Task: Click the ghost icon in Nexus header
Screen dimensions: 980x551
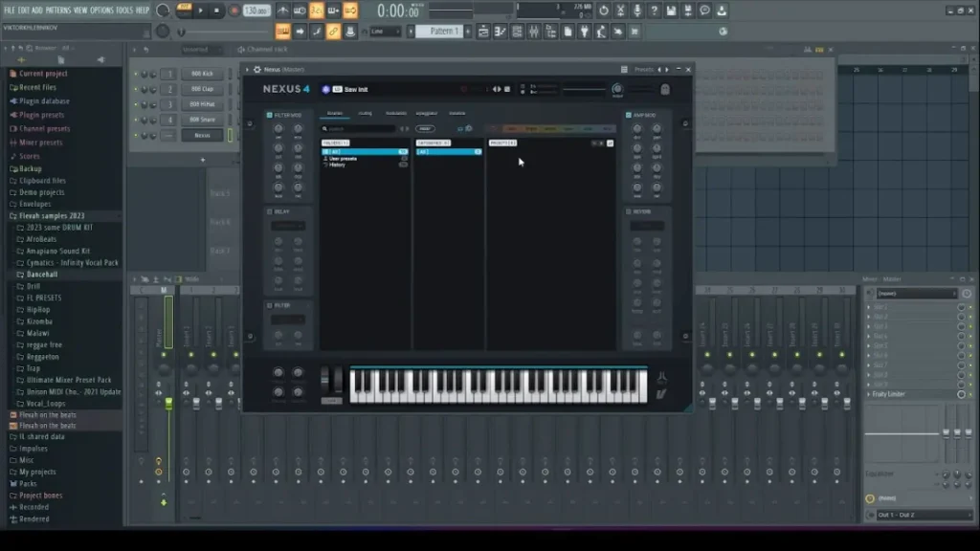Action: (x=664, y=90)
